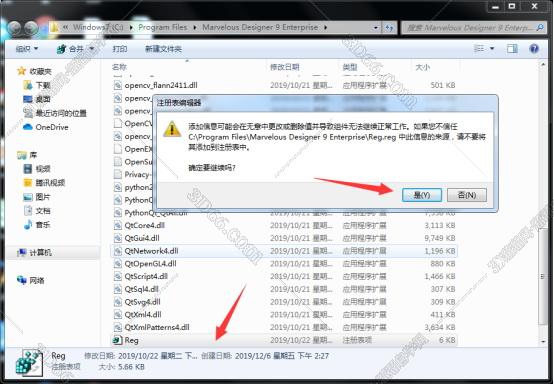Click the 打印 toolbar item
Viewport: 554px width, 384px height.
120,49
